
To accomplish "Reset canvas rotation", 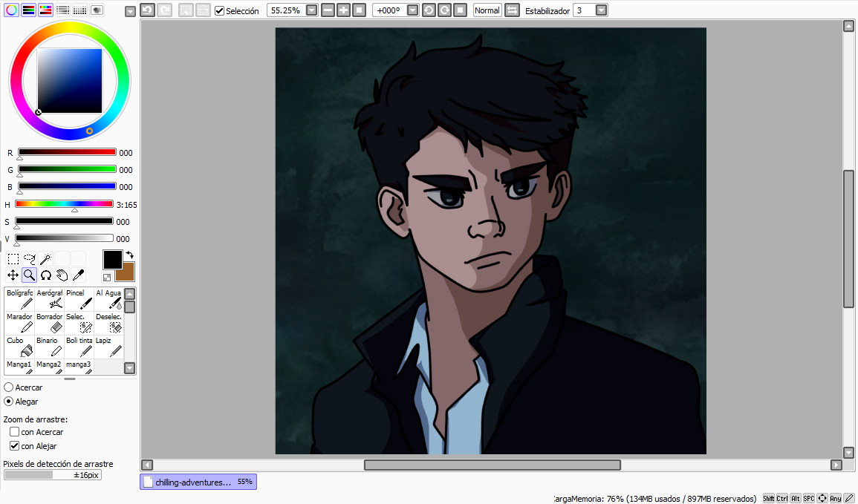I will point(460,10).
